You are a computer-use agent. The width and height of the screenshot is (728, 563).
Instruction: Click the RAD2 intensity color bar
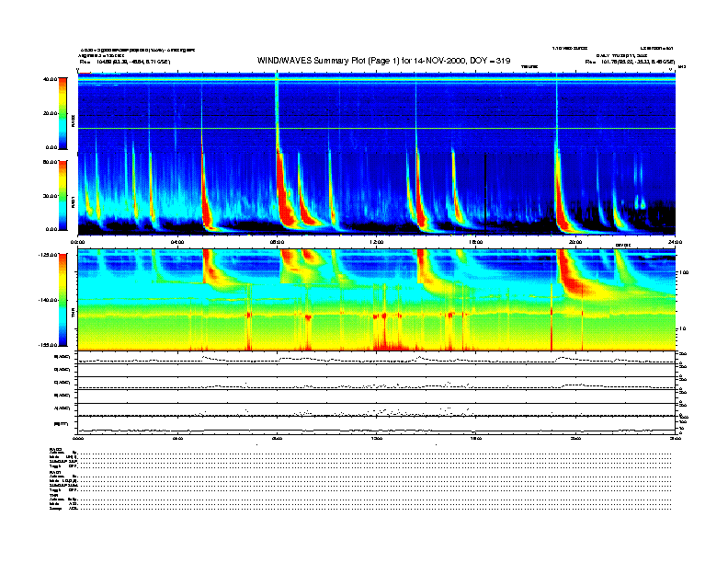63,113
